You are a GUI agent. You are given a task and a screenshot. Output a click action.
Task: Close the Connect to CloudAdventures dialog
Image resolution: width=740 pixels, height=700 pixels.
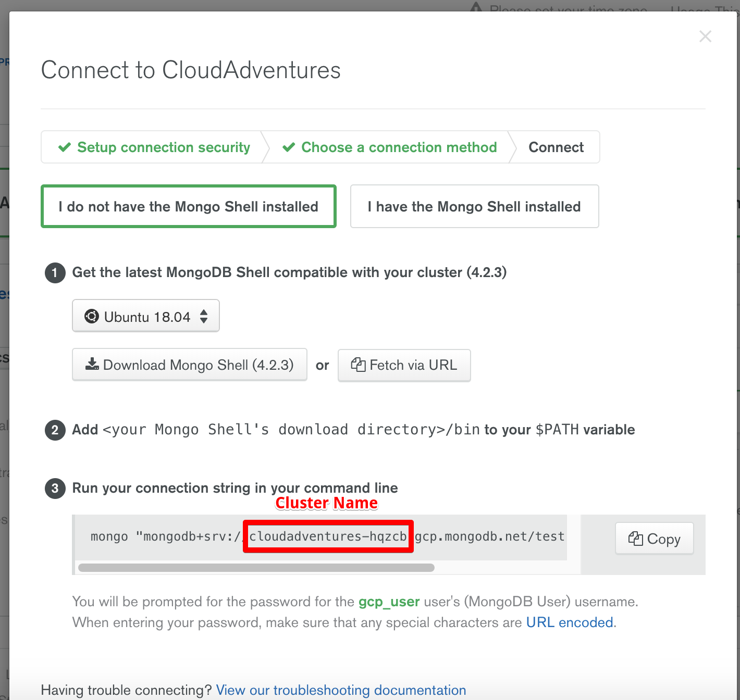click(705, 36)
